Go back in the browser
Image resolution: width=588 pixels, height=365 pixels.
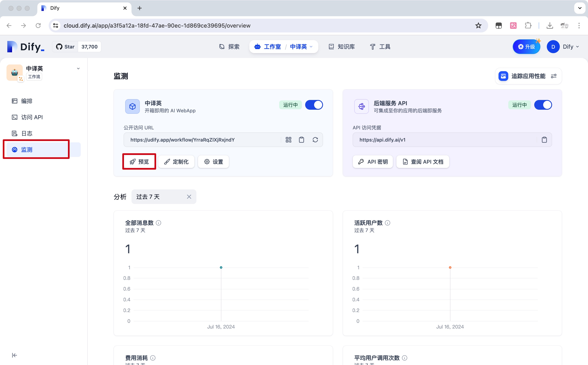point(9,25)
